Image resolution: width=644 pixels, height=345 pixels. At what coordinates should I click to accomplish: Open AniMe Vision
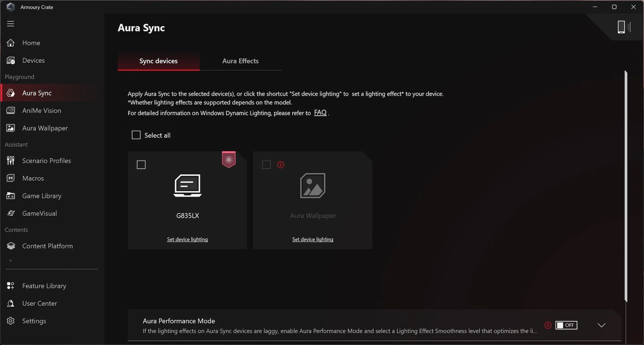pyautogui.click(x=52, y=111)
